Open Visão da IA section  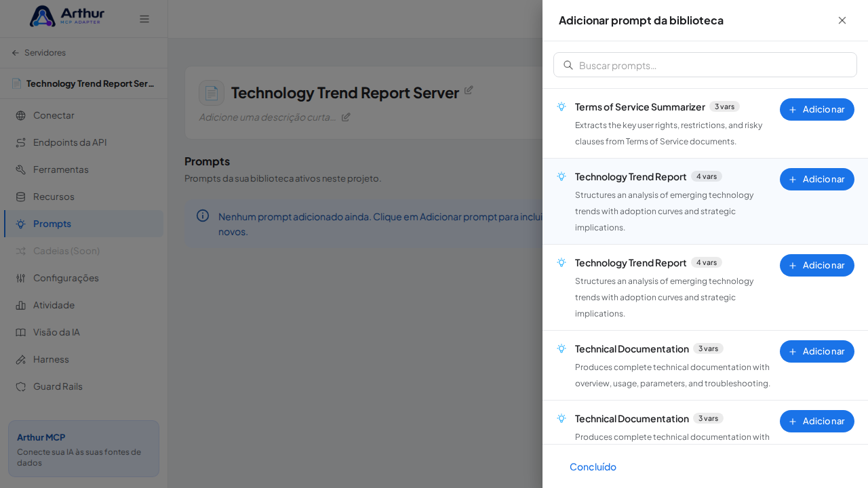pos(83,332)
